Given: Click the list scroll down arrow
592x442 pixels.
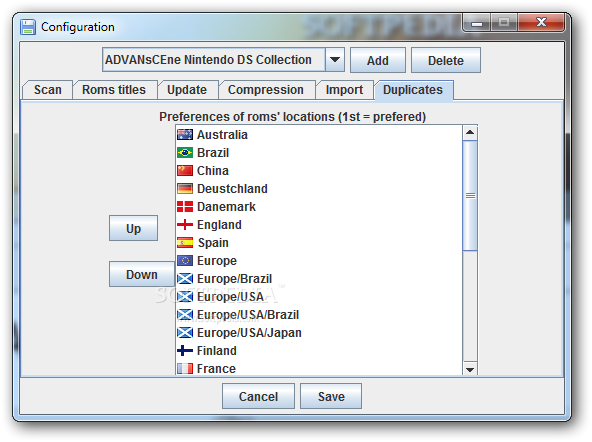Looking at the screenshot, I should pyautogui.click(x=470, y=369).
